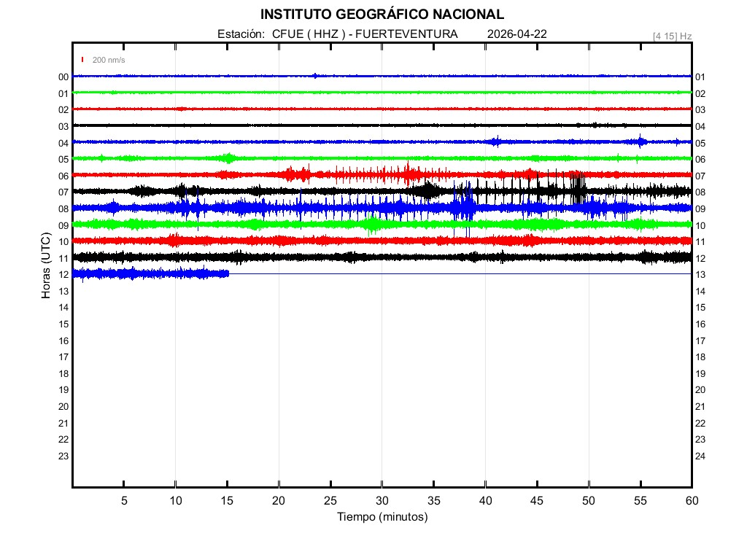Click the Tiempo (minutos) axis label
Image resolution: width=747 pixels, height=560 pixels.
[382, 517]
